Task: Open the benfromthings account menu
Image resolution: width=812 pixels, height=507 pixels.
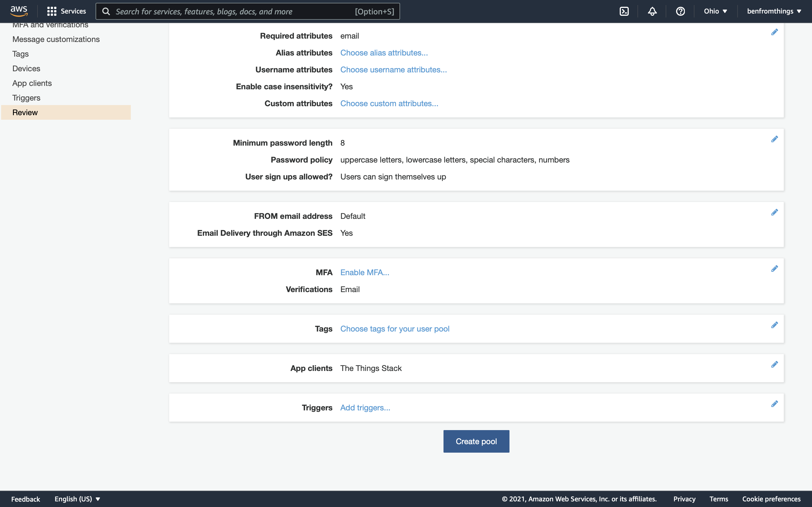Action: (774, 11)
